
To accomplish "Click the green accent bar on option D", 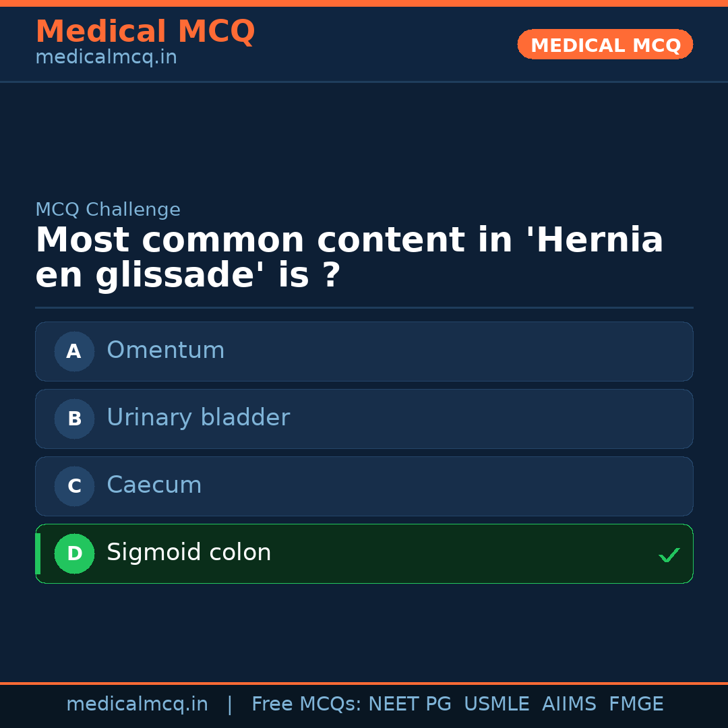I will coord(38,553).
